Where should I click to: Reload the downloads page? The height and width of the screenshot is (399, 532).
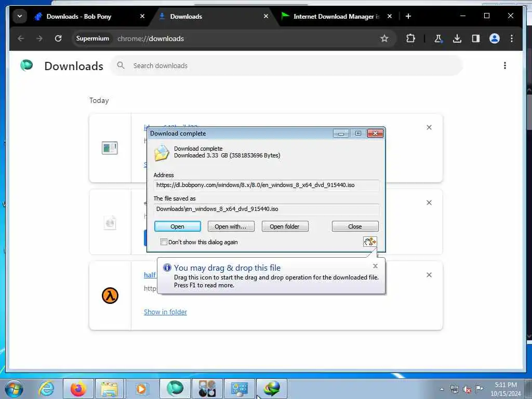click(x=58, y=38)
